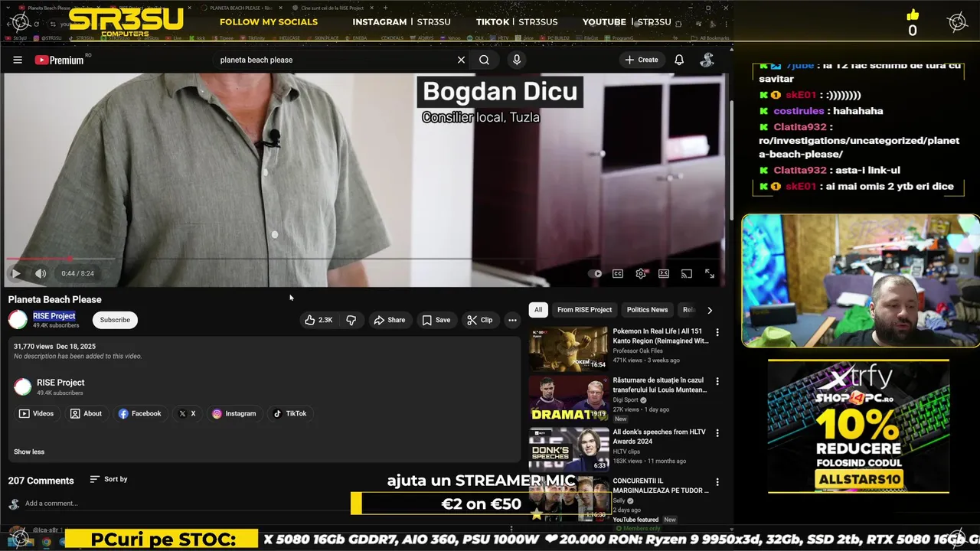This screenshot has height=551, width=980.
Task: Switch to Cine sunt cei de la RISE tab
Action: pos(331,8)
